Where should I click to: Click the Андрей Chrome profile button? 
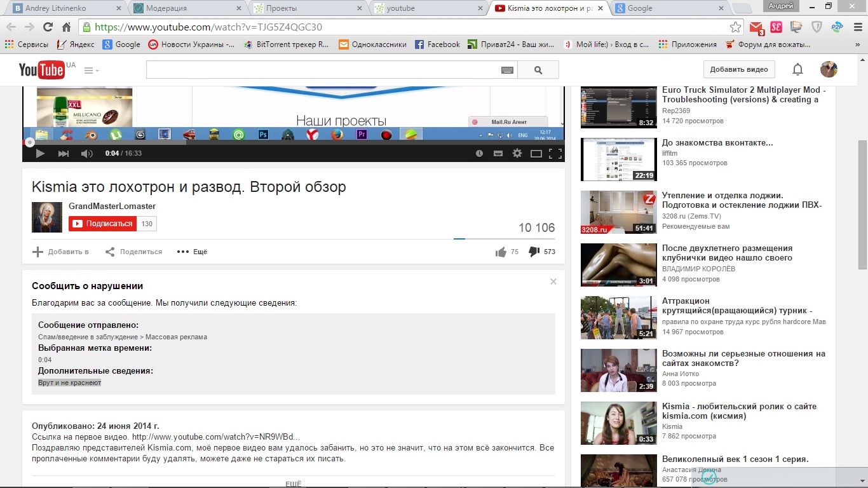click(781, 6)
